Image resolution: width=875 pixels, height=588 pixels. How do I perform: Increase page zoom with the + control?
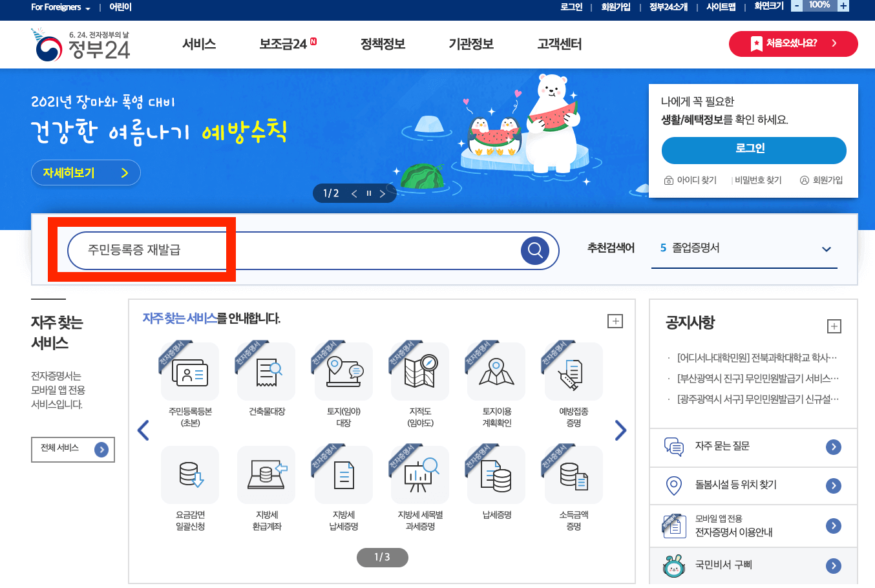(x=844, y=5)
